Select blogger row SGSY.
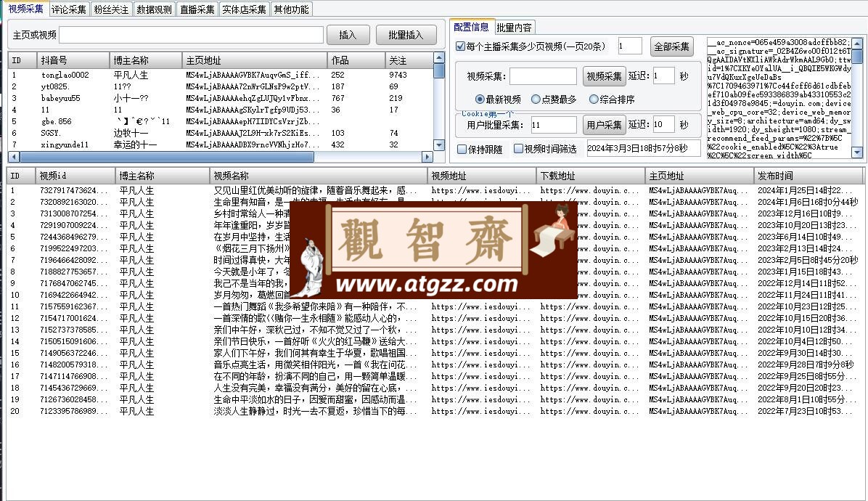Image resolution: width=868 pixels, height=501 pixels. pos(221,133)
